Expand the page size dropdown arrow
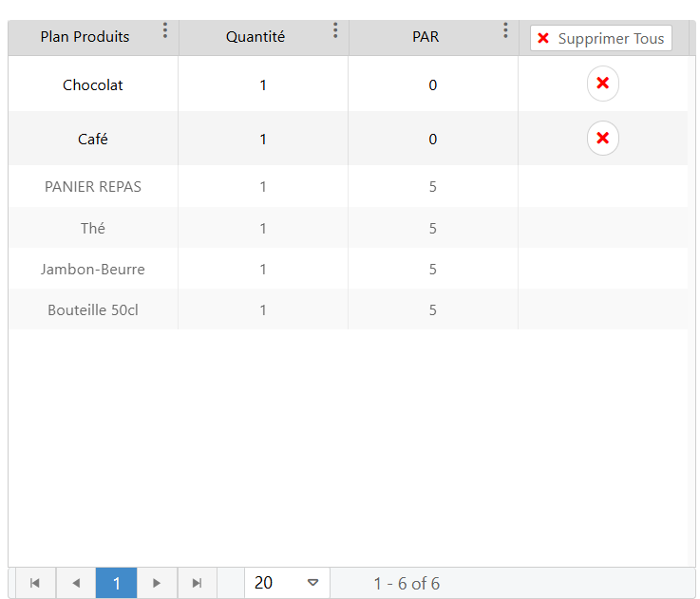Screen dimensions: 700x599 click(x=312, y=583)
